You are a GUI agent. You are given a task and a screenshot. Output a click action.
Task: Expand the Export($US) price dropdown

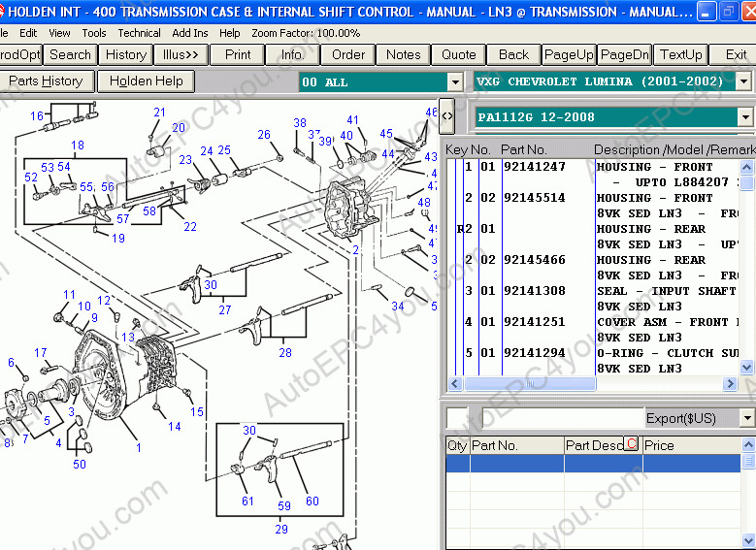[748, 418]
